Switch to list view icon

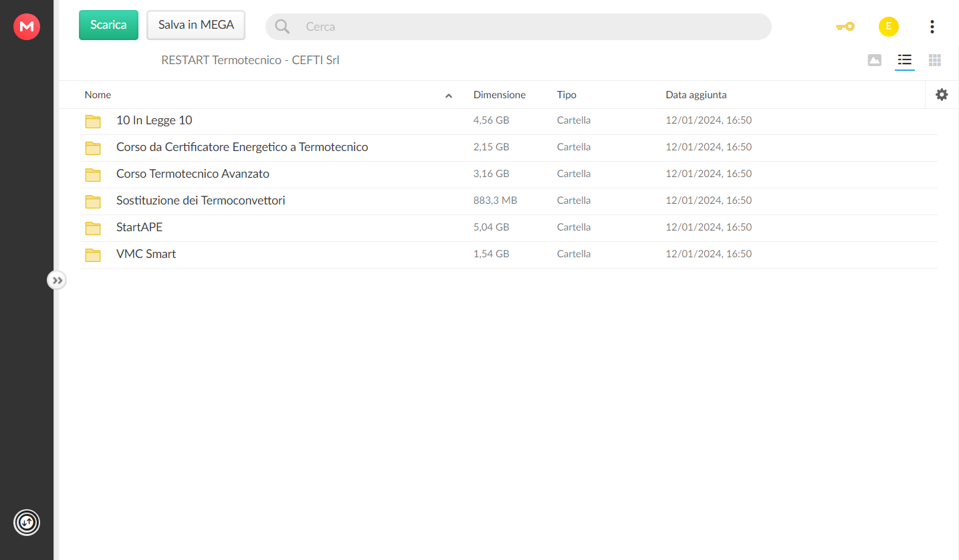coord(905,60)
